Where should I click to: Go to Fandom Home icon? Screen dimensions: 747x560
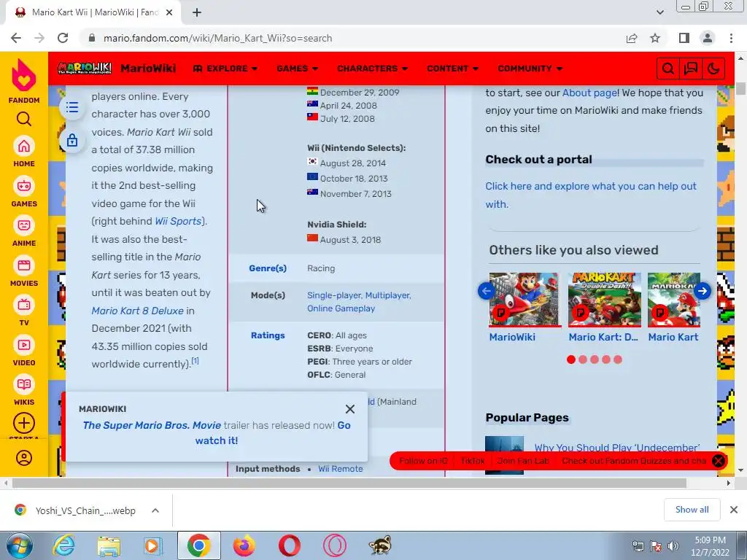pyautogui.click(x=24, y=147)
